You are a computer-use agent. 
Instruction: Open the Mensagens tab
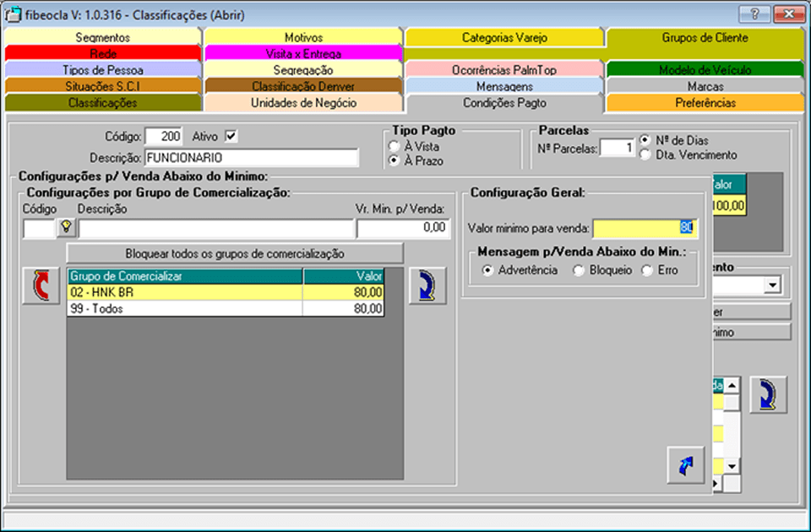pyautogui.click(x=504, y=86)
